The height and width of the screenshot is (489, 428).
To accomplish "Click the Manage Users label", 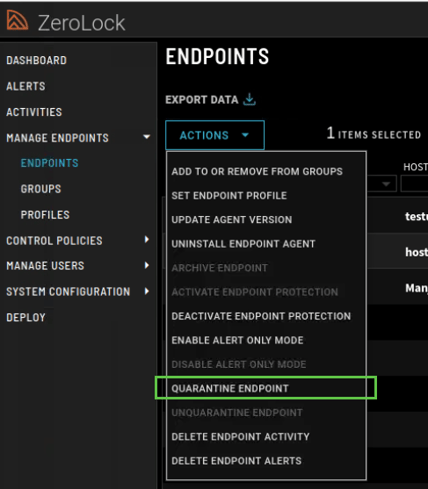I will [x=45, y=266].
